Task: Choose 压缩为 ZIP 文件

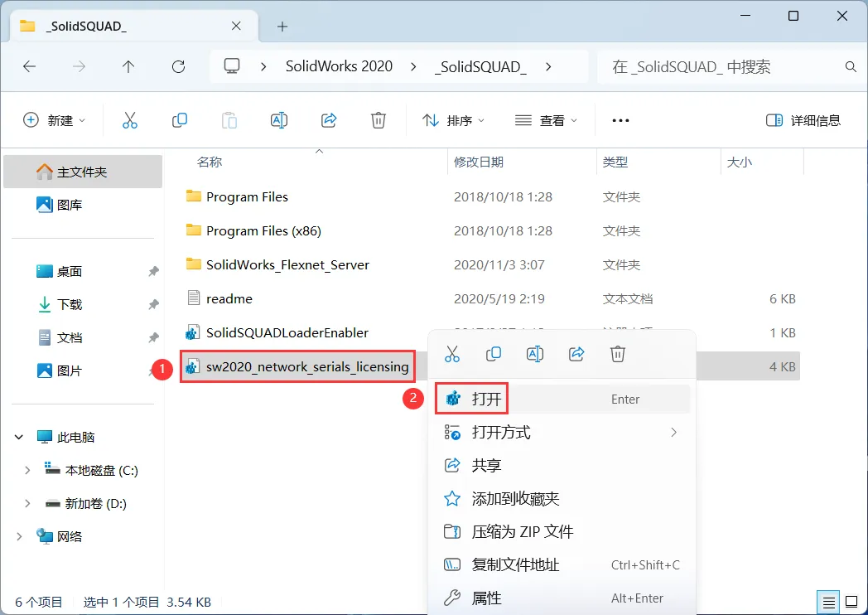Action: [562, 532]
